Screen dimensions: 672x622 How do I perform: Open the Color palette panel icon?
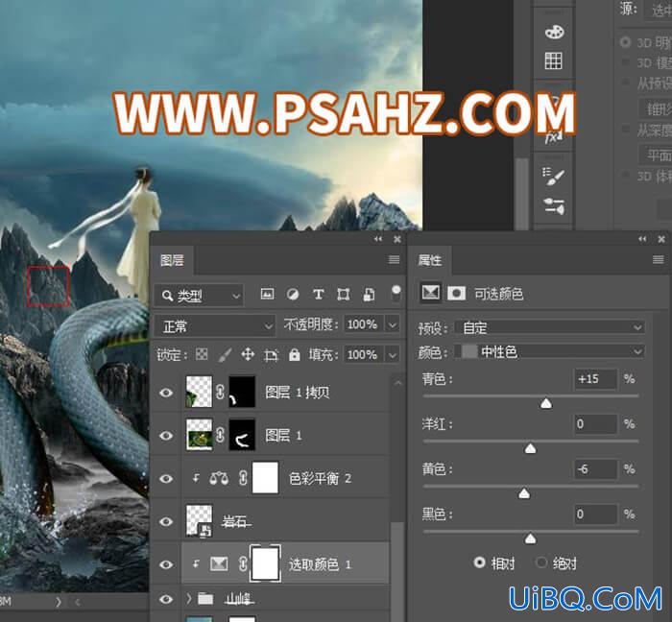tap(554, 32)
